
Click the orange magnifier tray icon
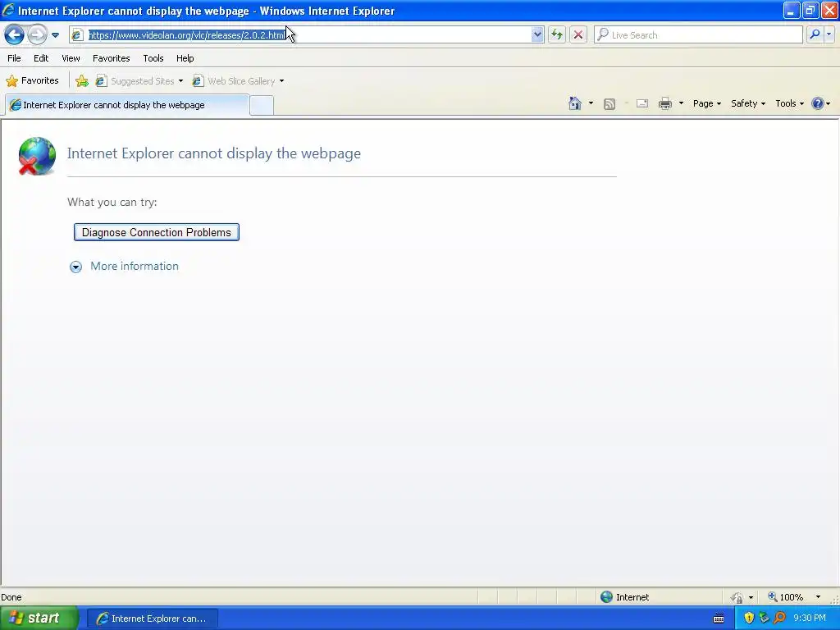pos(779,619)
